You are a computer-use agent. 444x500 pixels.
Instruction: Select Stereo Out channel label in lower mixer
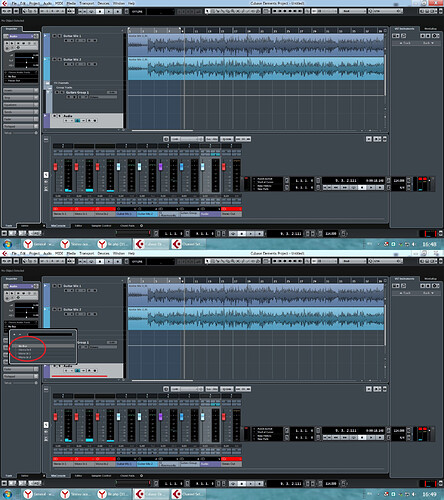pos(231,464)
